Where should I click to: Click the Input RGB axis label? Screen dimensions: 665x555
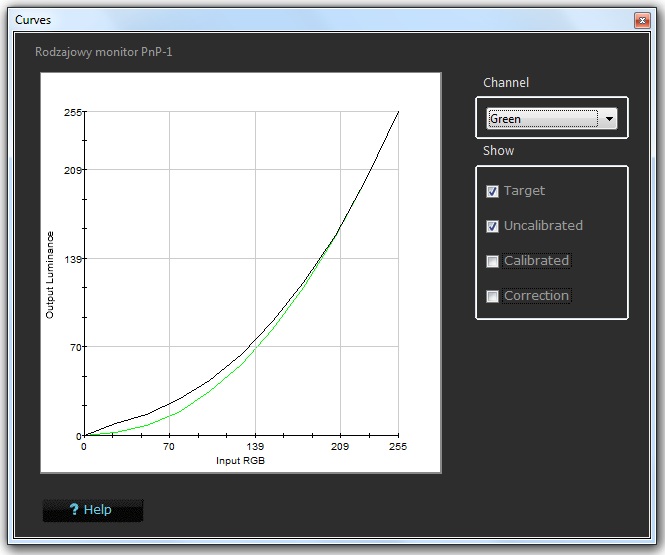coord(240,461)
